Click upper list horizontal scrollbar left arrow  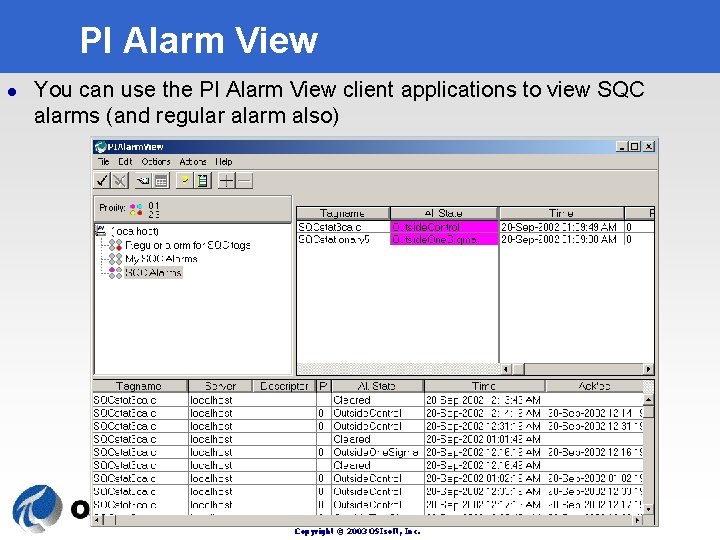click(506, 369)
